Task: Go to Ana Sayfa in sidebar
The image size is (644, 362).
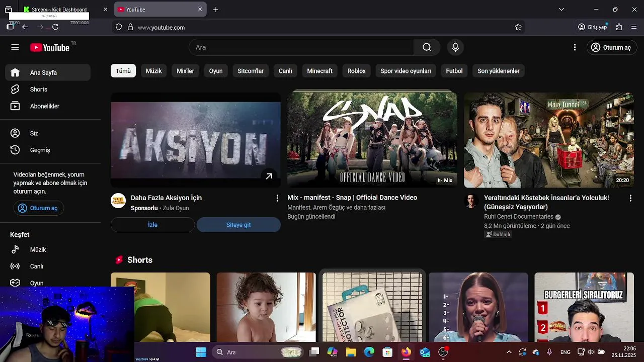Action: pyautogui.click(x=48, y=72)
